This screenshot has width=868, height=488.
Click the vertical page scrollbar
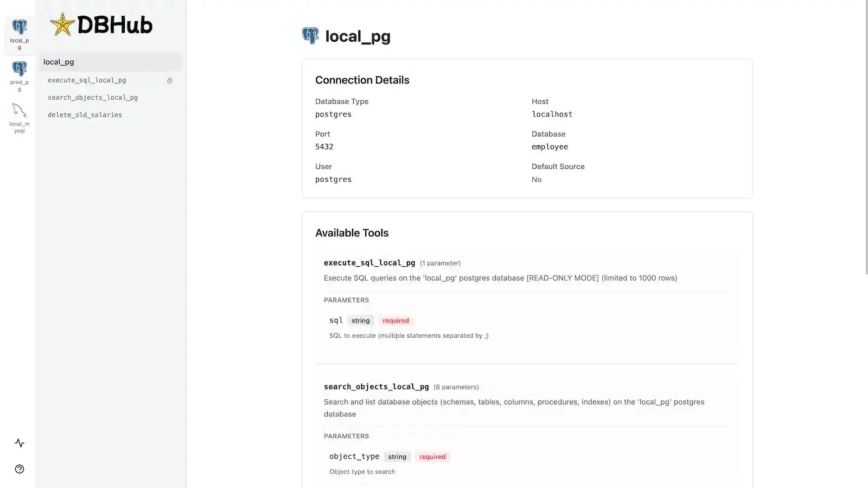[x=865, y=136]
